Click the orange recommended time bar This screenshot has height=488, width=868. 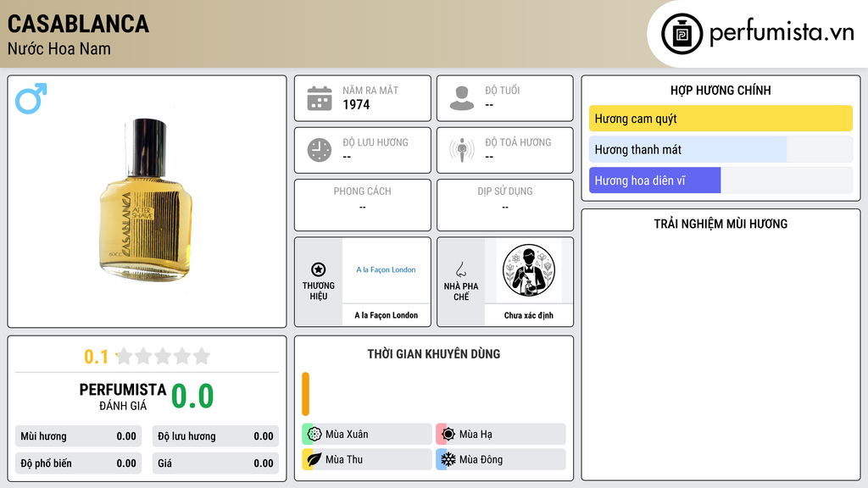click(x=305, y=394)
